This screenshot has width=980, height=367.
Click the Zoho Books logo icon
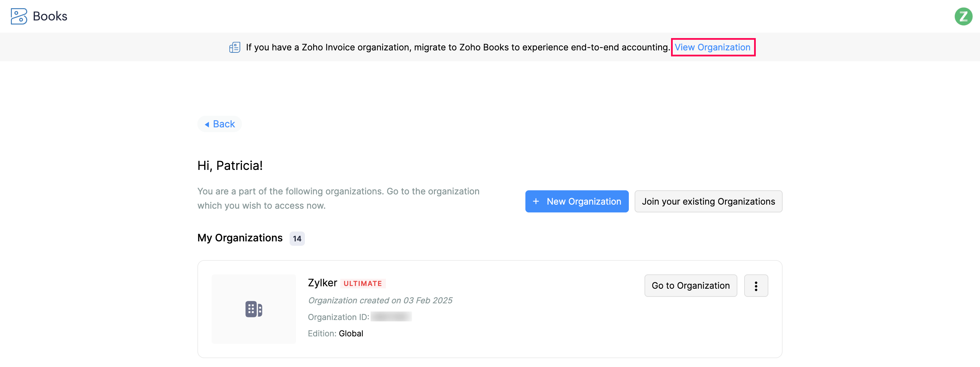coord(19,16)
